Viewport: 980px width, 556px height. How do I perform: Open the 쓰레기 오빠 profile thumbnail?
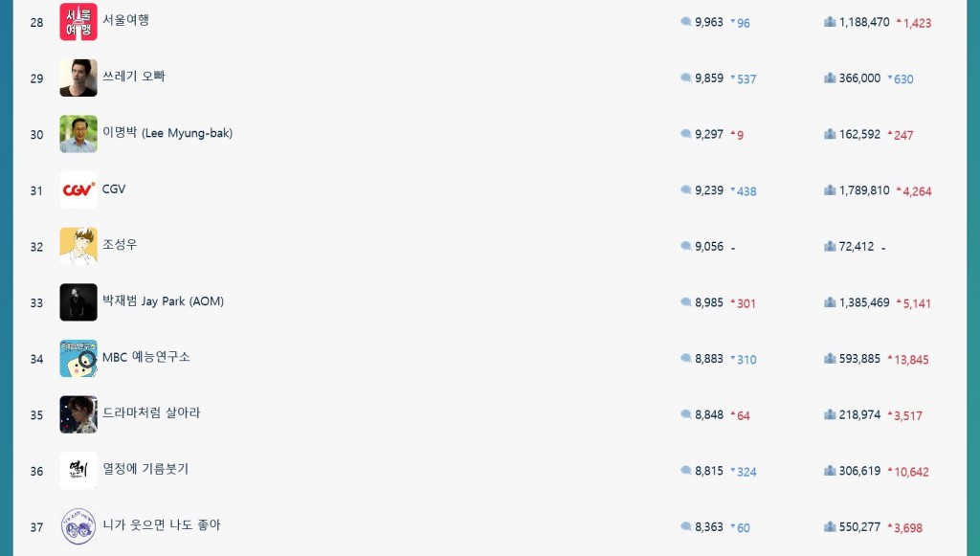pos(78,78)
